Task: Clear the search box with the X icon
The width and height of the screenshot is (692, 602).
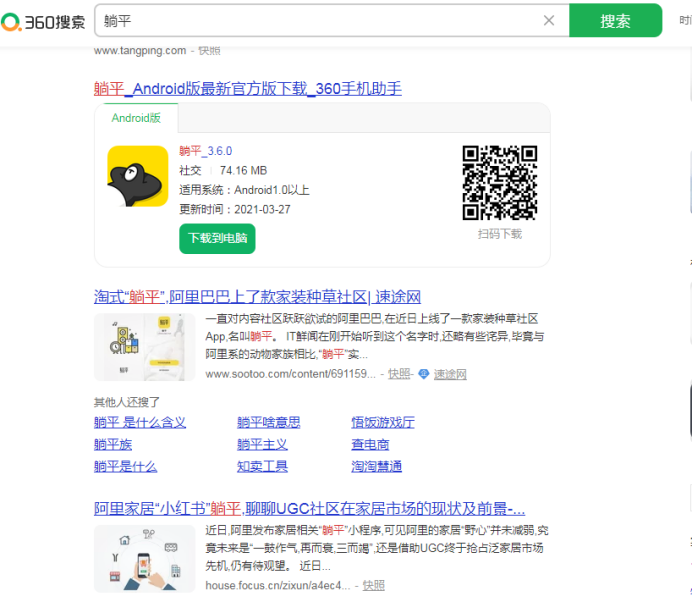Action: pos(549,20)
